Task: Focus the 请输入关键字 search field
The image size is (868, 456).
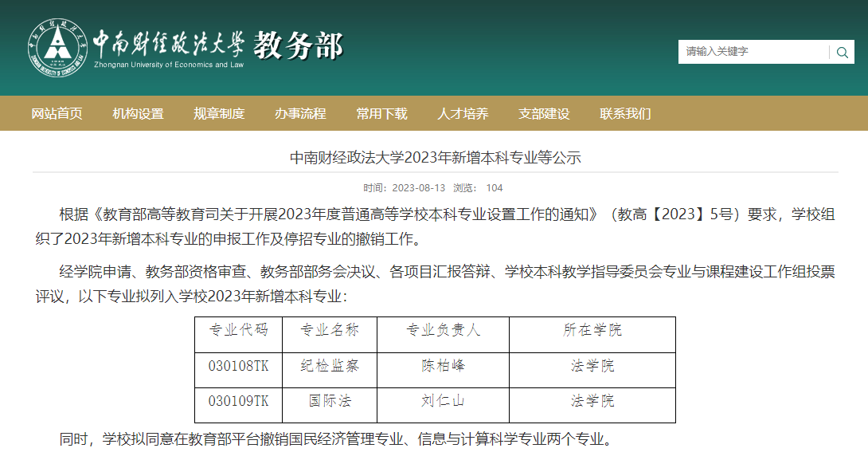Action: coord(753,52)
